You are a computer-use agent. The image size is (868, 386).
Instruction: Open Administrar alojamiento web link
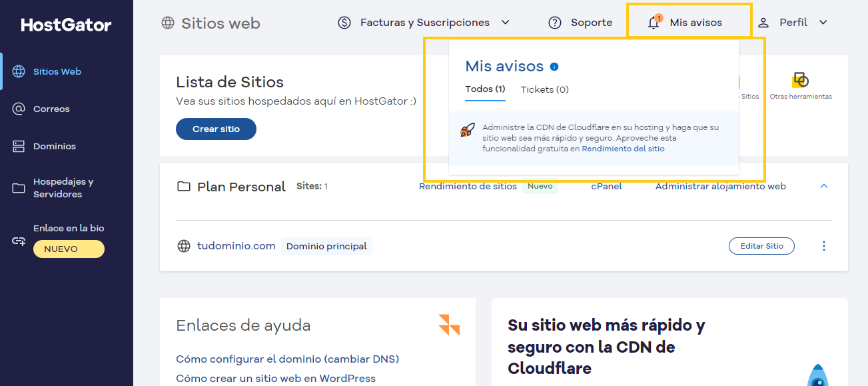coord(721,187)
